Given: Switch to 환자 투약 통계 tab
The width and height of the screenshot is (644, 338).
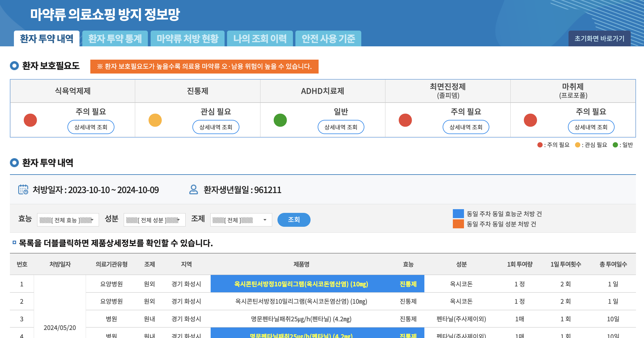Looking at the screenshot, I should click(115, 39).
